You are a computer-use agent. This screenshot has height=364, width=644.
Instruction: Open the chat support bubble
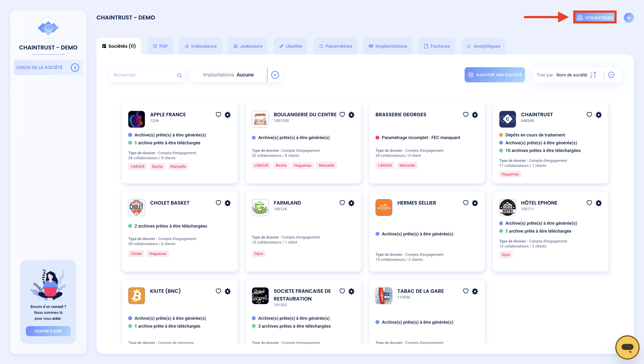pyautogui.click(x=627, y=347)
